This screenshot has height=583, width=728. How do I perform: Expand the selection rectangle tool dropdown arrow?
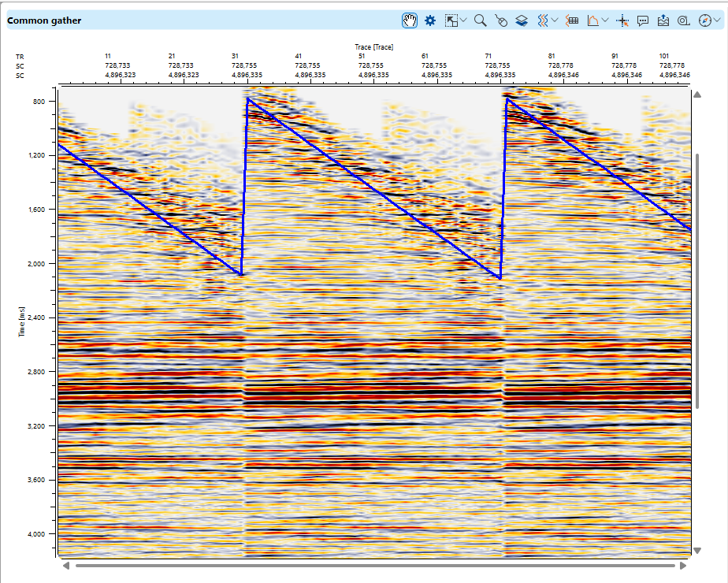(x=463, y=20)
